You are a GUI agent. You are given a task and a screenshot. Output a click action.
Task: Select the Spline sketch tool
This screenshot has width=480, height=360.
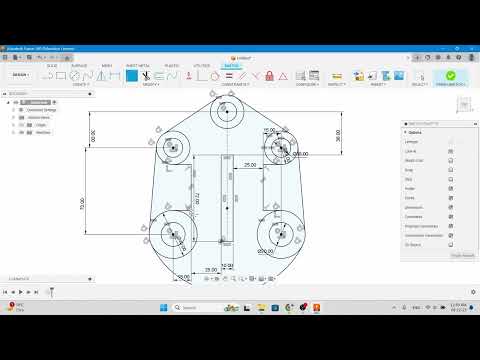coord(88,76)
